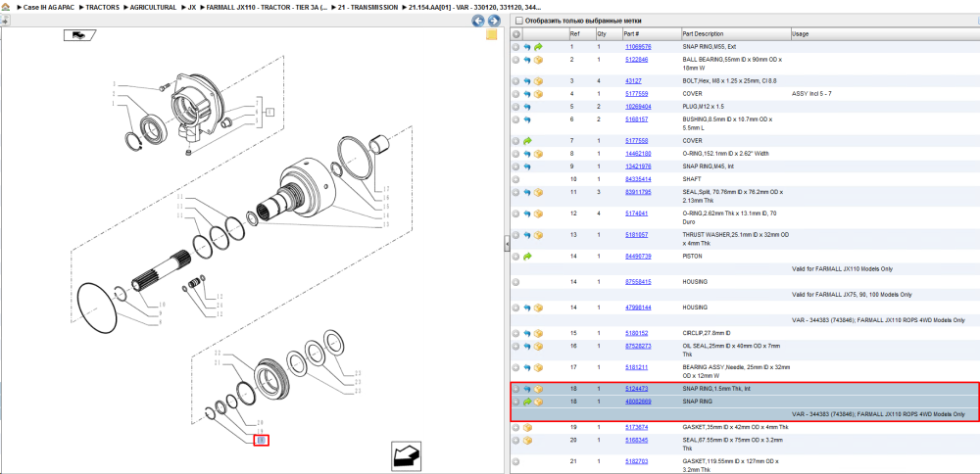Click 'Valid for FARMALL JX110 Models Only' text

(x=842, y=269)
